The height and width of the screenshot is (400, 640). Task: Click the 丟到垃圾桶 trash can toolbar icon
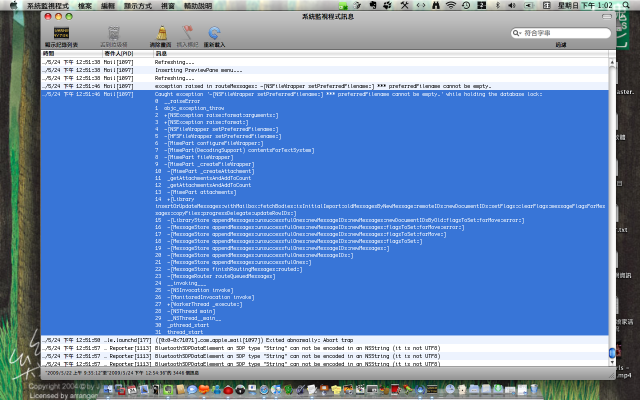(114, 33)
